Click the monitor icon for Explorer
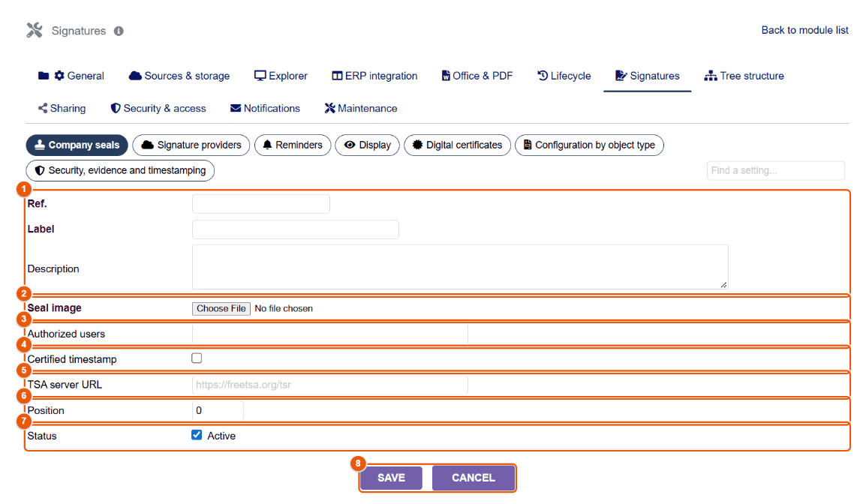This screenshot has height=504, width=860. tap(260, 76)
